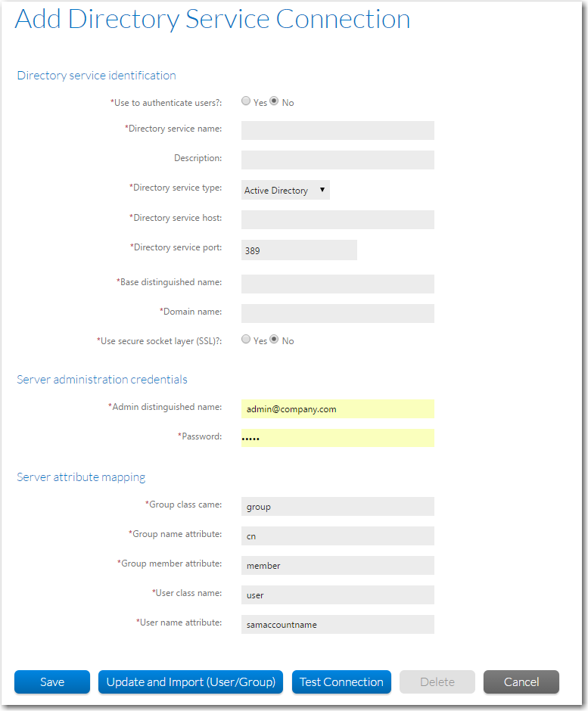Click the Password field
The height and width of the screenshot is (711, 588).
point(337,438)
